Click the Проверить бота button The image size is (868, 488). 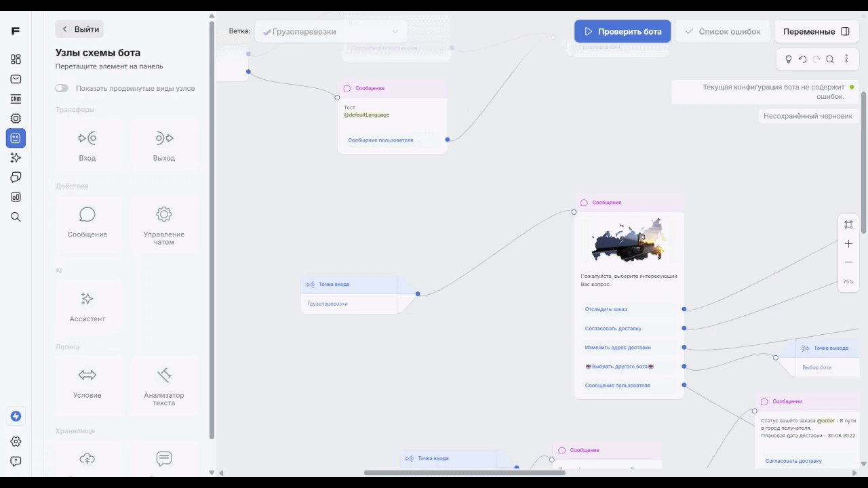point(623,31)
